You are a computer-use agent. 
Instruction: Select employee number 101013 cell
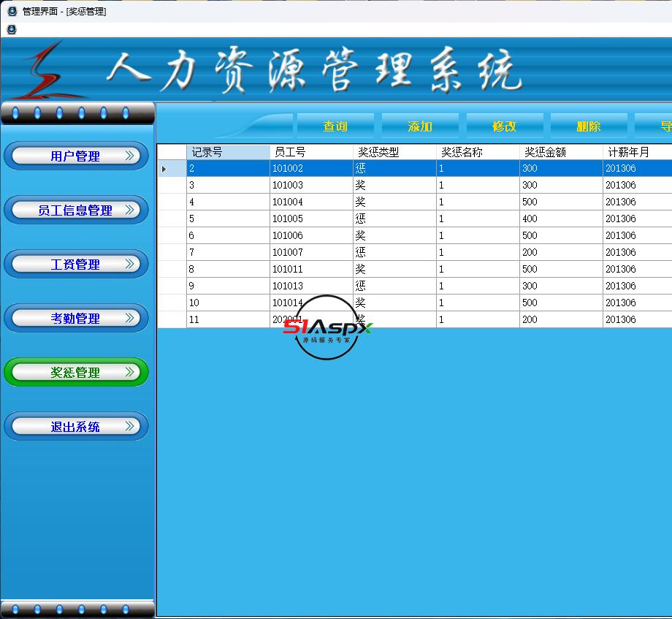click(311, 286)
